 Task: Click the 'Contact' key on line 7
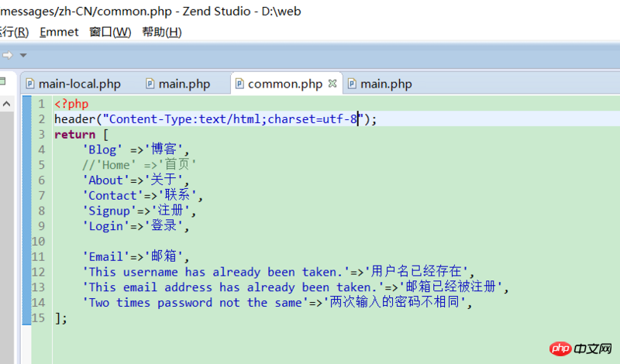pyautogui.click(x=112, y=196)
